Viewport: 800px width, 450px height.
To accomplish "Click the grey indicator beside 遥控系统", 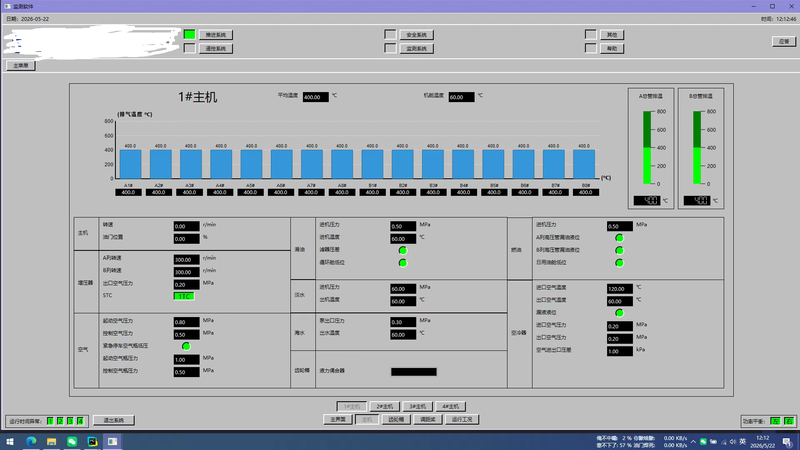I will pos(189,48).
